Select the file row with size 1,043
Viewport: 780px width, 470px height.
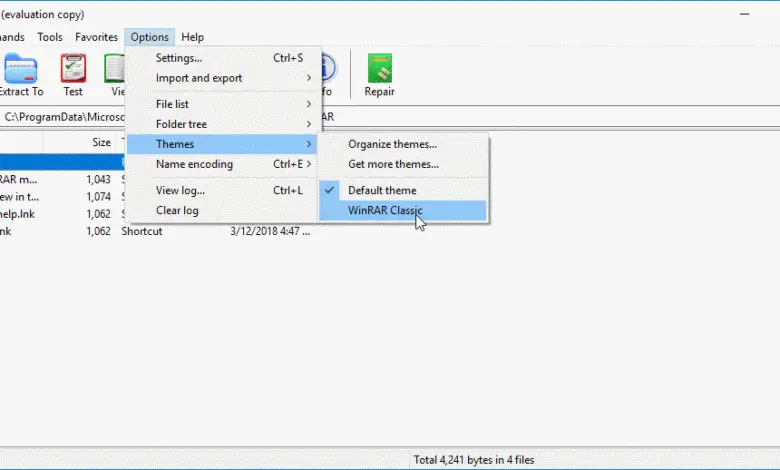click(62, 180)
